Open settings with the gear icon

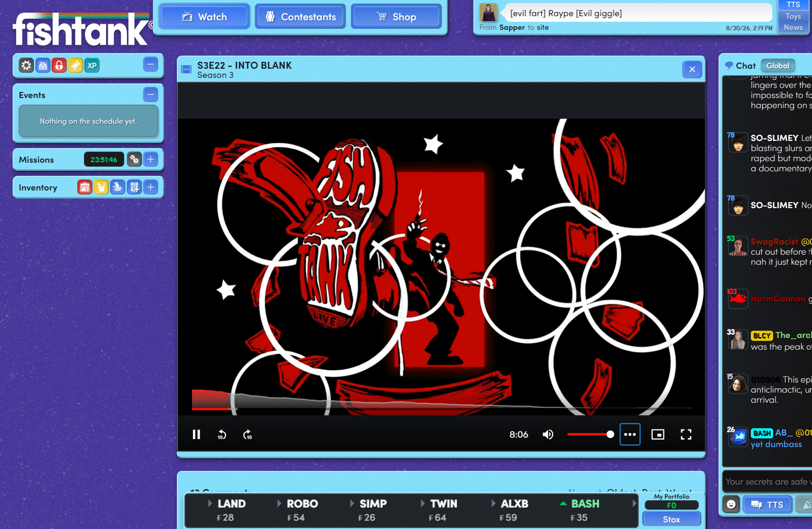[x=26, y=65]
